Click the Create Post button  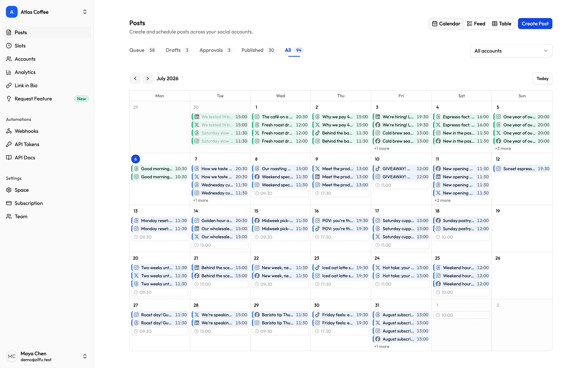[535, 24]
